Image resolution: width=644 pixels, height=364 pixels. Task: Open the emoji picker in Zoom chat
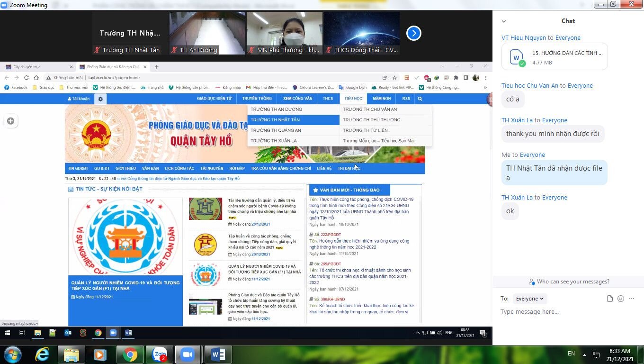pyautogui.click(x=620, y=298)
